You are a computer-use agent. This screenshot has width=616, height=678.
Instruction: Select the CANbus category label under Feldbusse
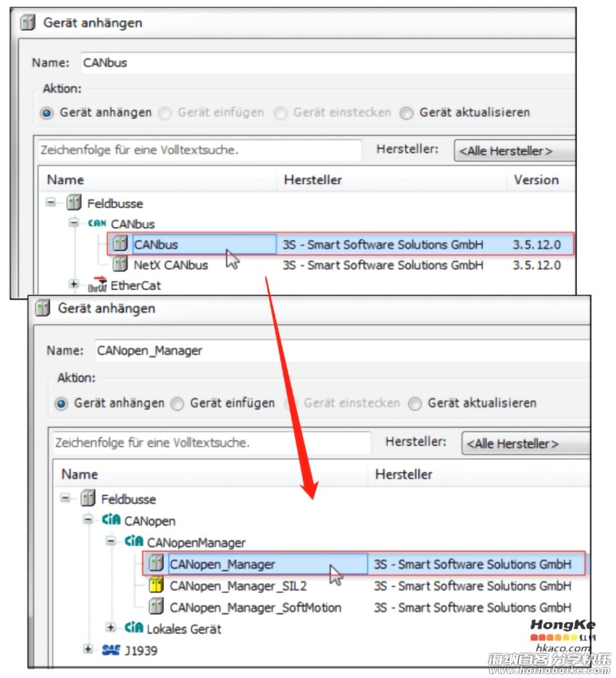(133, 224)
